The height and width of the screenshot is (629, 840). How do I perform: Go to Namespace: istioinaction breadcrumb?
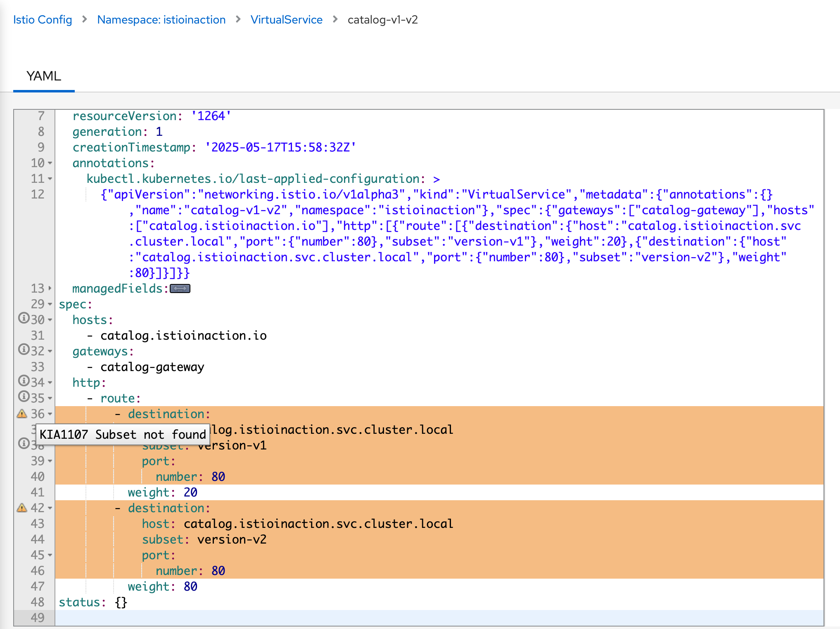(161, 20)
